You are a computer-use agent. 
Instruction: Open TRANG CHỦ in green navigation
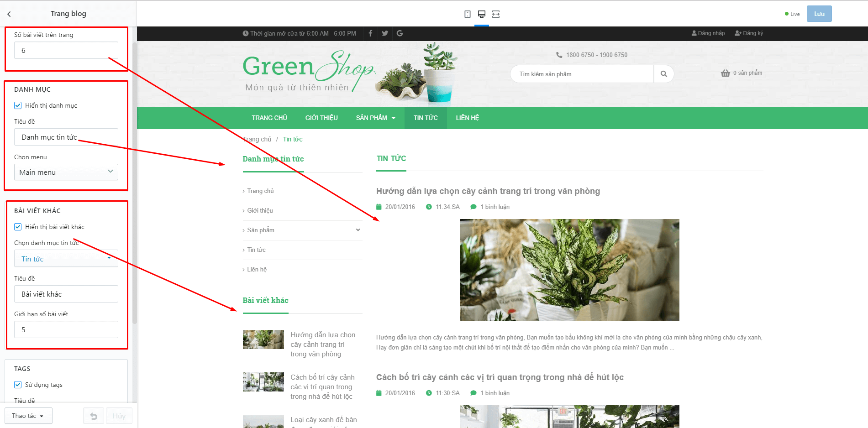269,118
